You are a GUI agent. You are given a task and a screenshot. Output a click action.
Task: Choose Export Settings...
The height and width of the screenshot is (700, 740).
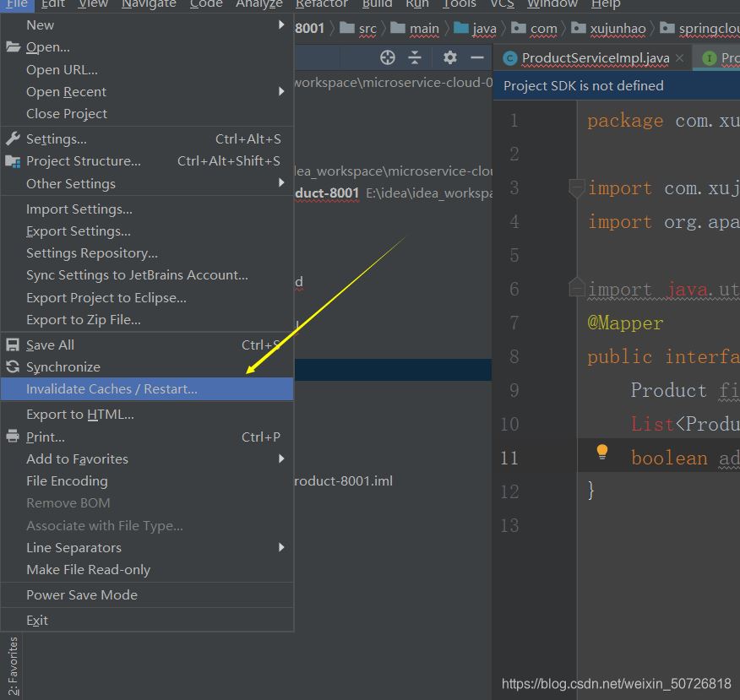click(147, 231)
